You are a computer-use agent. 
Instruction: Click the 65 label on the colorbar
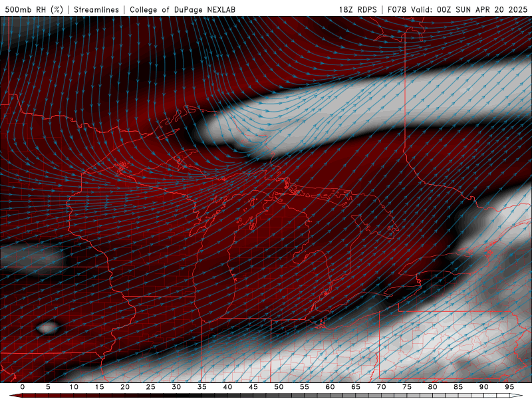pyautogui.click(x=356, y=387)
